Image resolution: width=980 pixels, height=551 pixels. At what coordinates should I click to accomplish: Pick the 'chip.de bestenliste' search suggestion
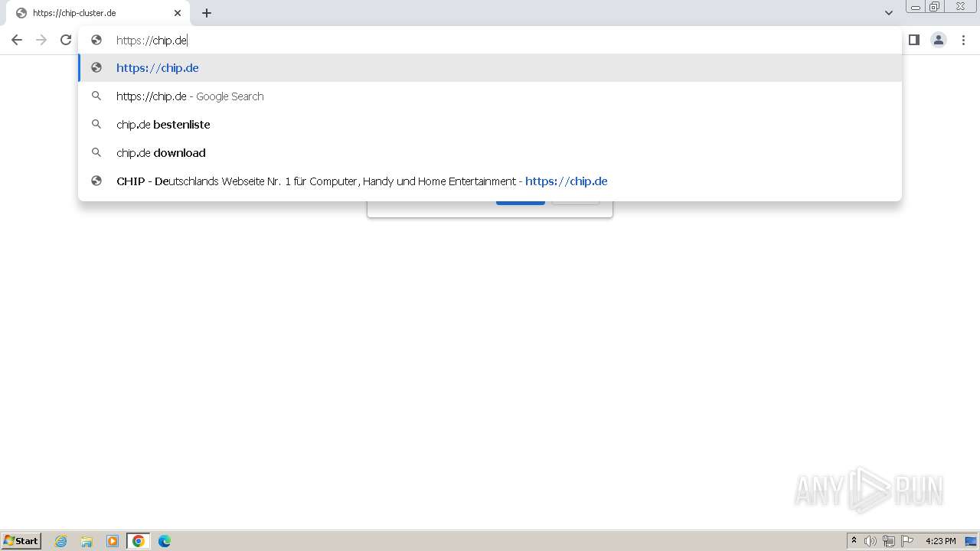click(x=490, y=124)
